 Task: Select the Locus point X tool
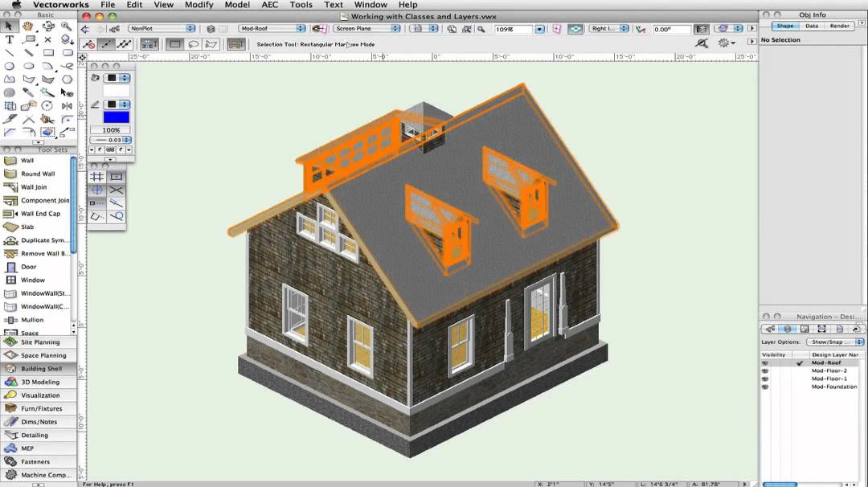point(48,39)
